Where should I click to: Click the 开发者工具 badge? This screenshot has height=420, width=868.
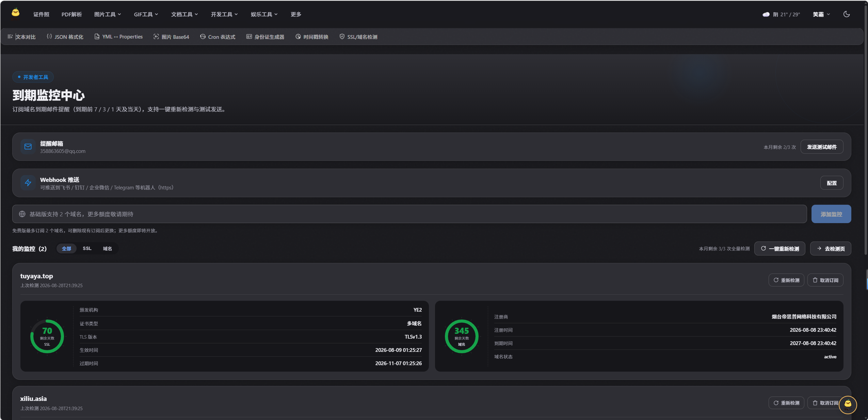33,77
